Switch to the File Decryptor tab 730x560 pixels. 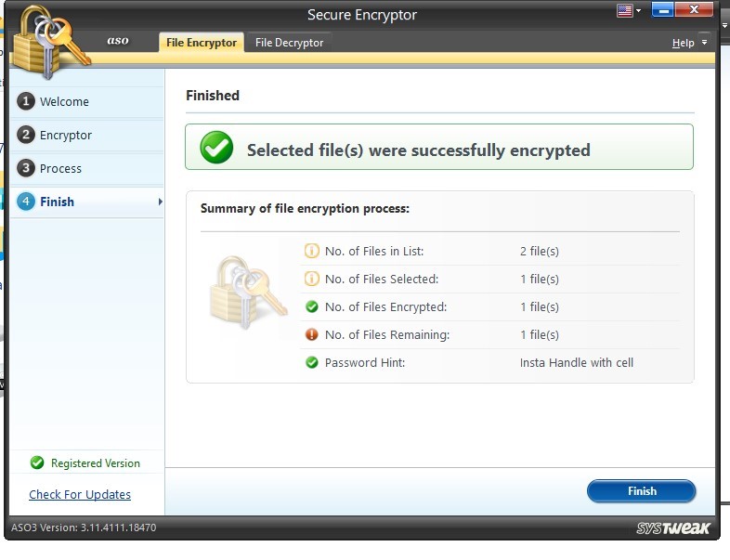(289, 43)
